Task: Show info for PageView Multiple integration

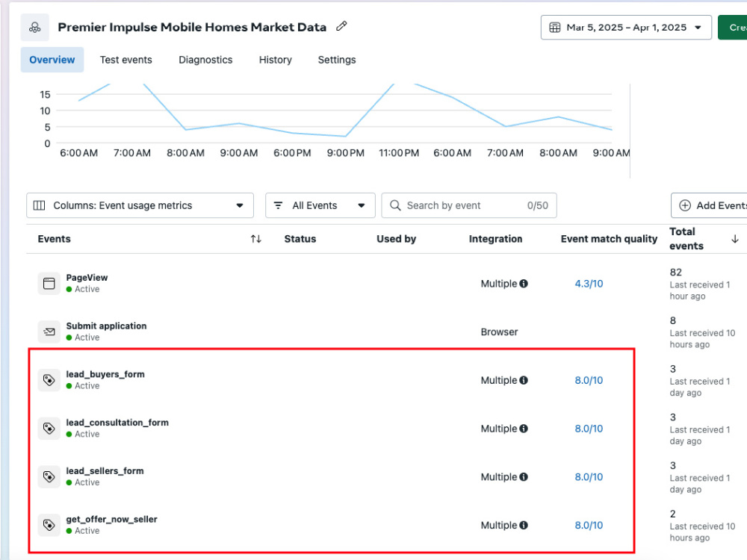Action: pos(524,283)
